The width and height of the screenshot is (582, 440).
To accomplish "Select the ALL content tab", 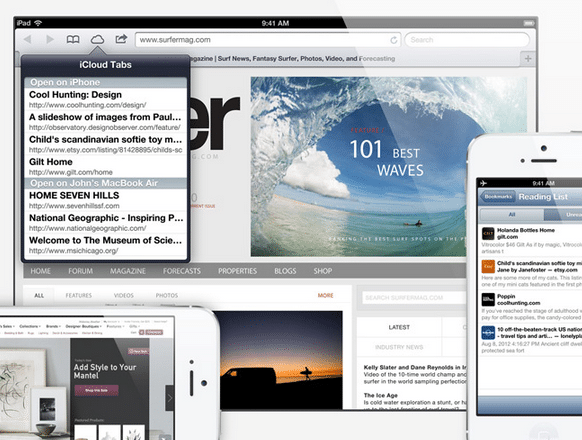I will tap(39, 296).
